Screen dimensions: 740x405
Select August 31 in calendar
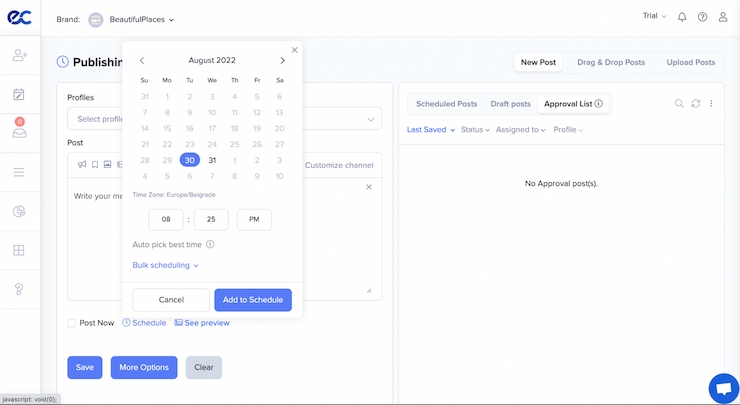click(x=212, y=160)
